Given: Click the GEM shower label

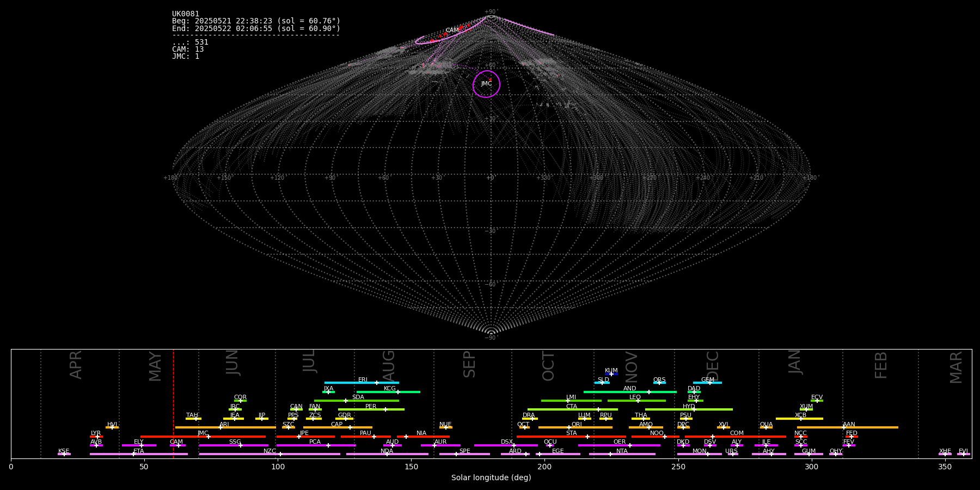Looking at the screenshot, I should [707, 380].
